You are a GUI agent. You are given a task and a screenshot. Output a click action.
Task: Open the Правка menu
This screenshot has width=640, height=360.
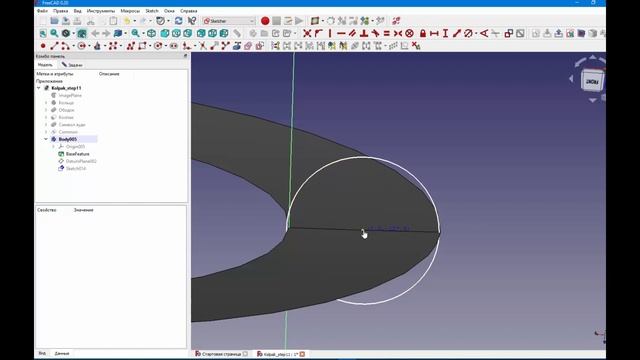[60, 11]
